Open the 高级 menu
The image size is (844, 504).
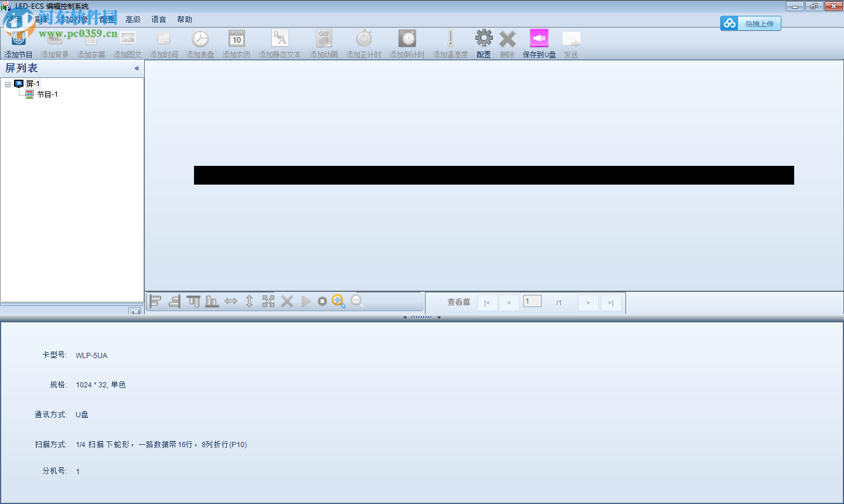click(x=133, y=19)
